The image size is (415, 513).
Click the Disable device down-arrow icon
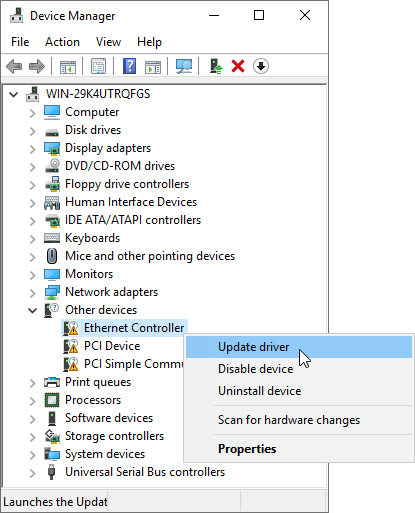tap(261, 66)
